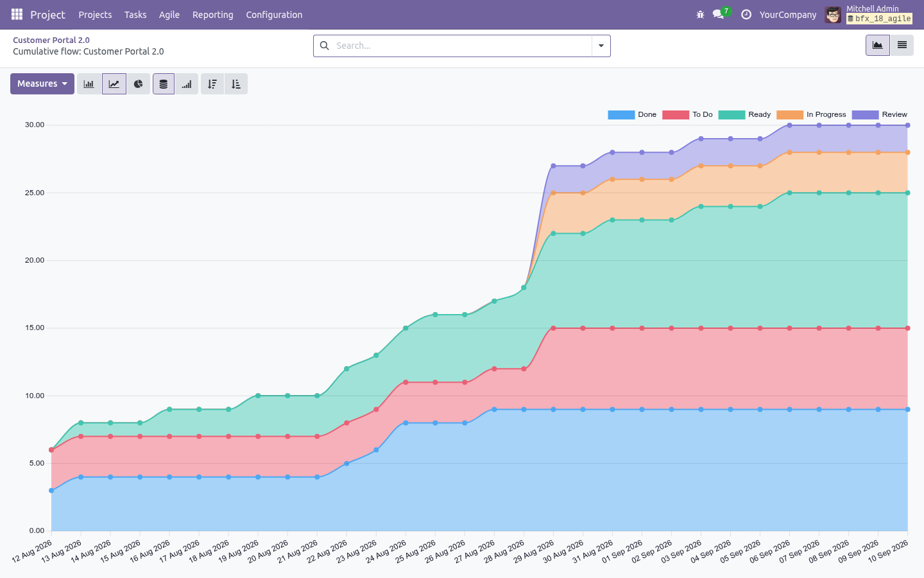924x578 pixels.
Task: Click the 30.00 y-axis label
Action: click(35, 125)
